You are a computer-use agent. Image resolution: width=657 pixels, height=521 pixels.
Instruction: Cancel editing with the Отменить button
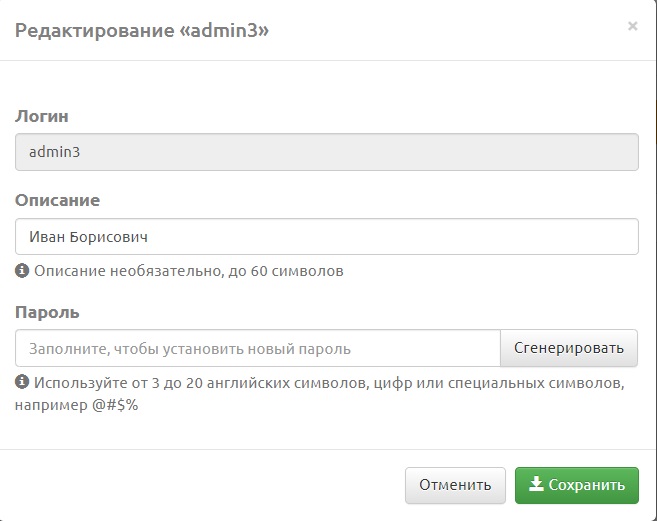click(455, 485)
